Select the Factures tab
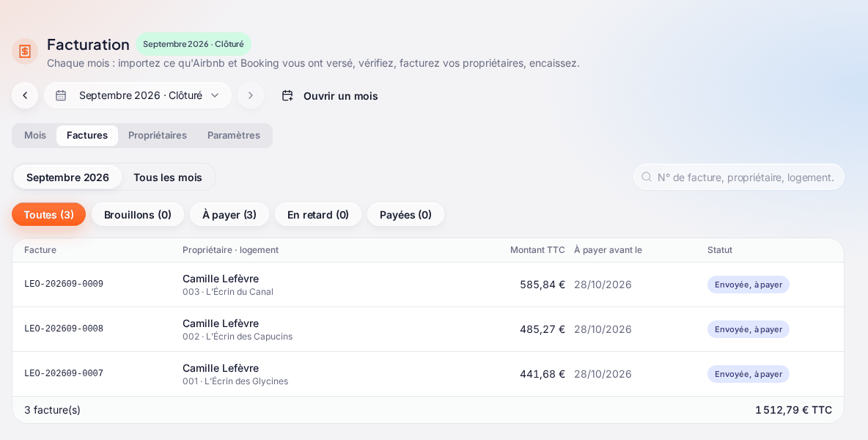Image resolution: width=868 pixels, height=440 pixels. click(x=87, y=136)
